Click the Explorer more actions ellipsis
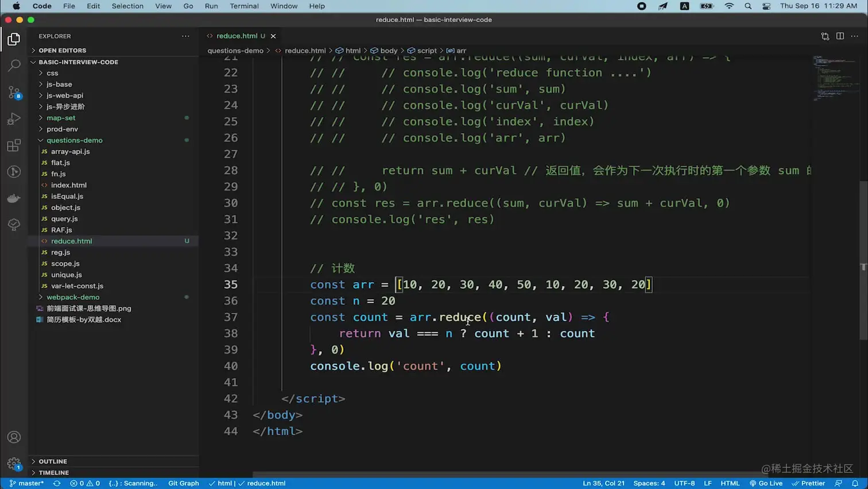 (185, 36)
